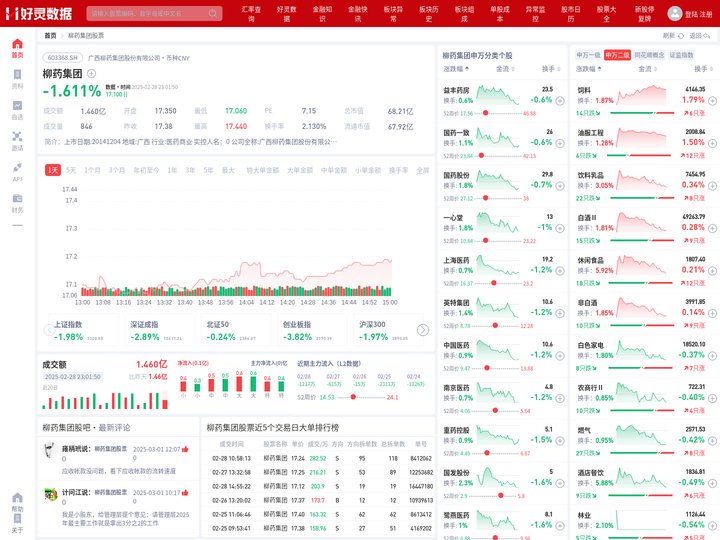Add 一心堂 with its plus icon
Viewport: 720px width, 540px height.
[560, 228]
